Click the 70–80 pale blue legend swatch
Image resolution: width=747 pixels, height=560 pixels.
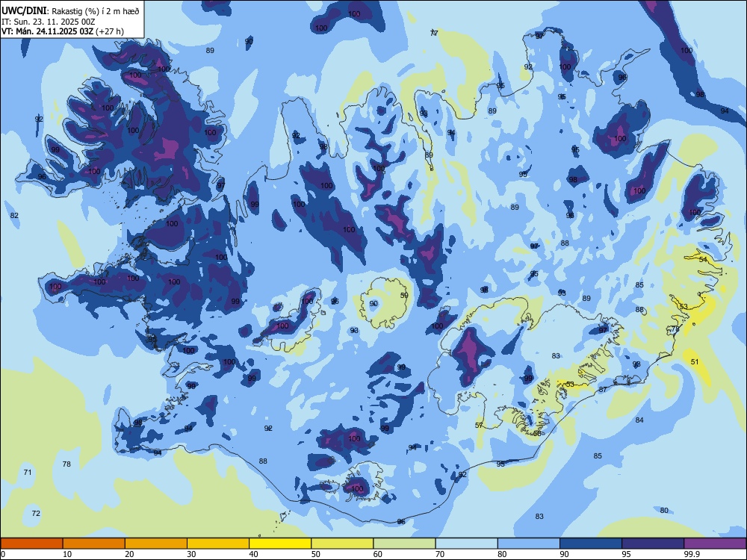(x=466, y=544)
